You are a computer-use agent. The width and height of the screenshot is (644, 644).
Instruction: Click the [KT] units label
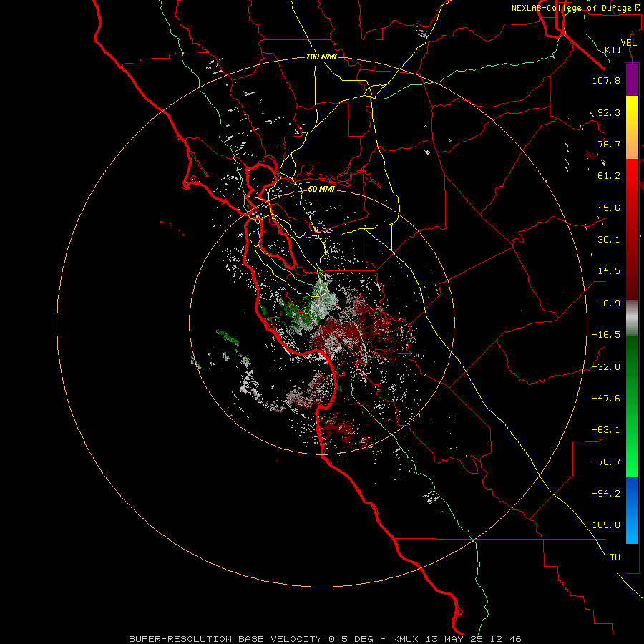611,49
